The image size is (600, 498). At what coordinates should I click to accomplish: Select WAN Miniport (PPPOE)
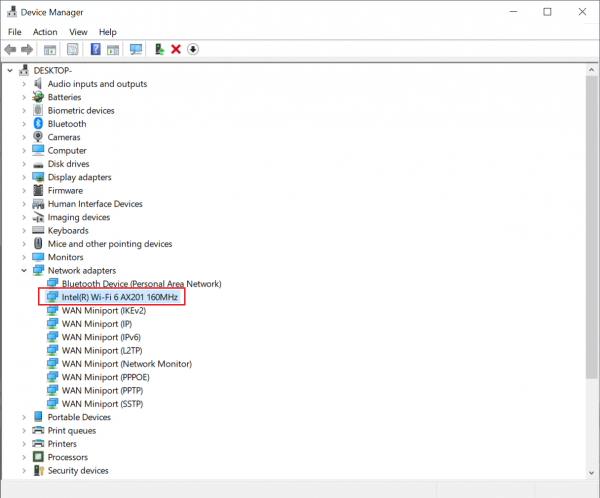coord(106,377)
